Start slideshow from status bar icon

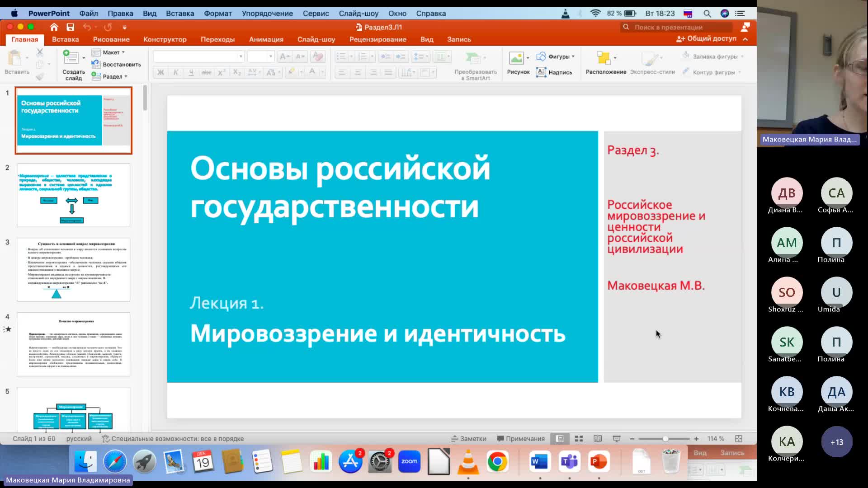[617, 439]
